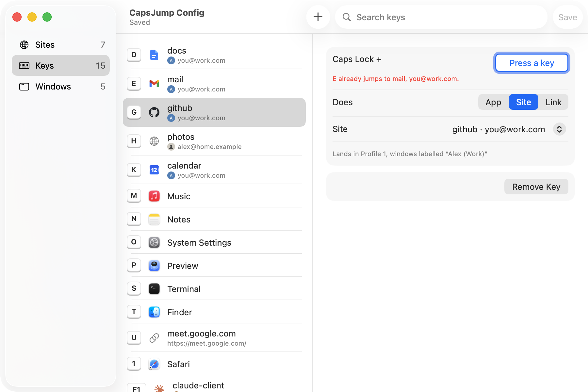Select the Music key row
The height and width of the screenshot is (392, 588).
(x=214, y=196)
